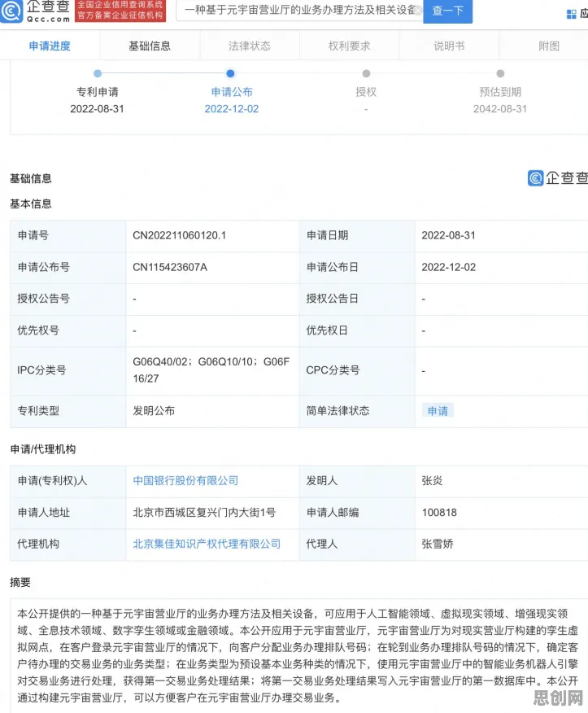Image resolution: width=588 pixels, height=713 pixels.
Task: Click the 申请/代理机构 section heading
Action: point(43,449)
